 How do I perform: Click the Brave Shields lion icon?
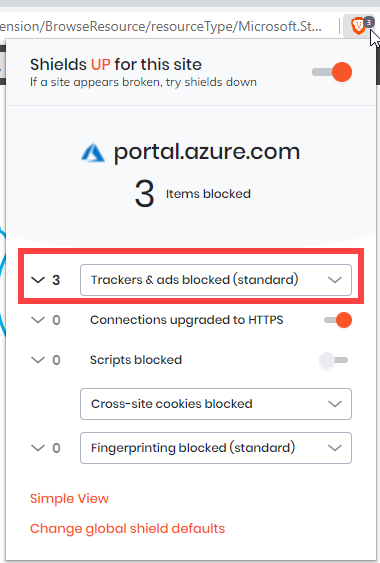(358, 27)
